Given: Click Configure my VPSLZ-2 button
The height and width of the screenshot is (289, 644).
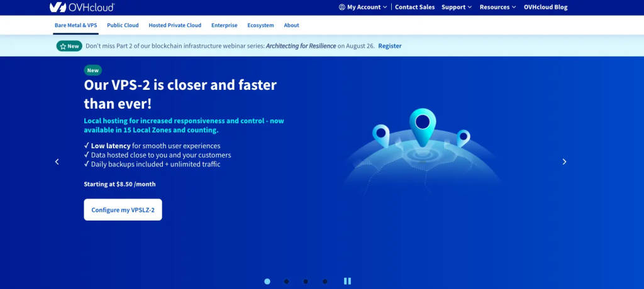Looking at the screenshot, I should (x=123, y=210).
